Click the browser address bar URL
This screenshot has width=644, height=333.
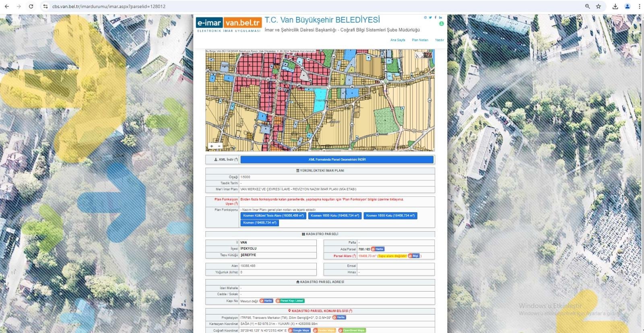(109, 6)
